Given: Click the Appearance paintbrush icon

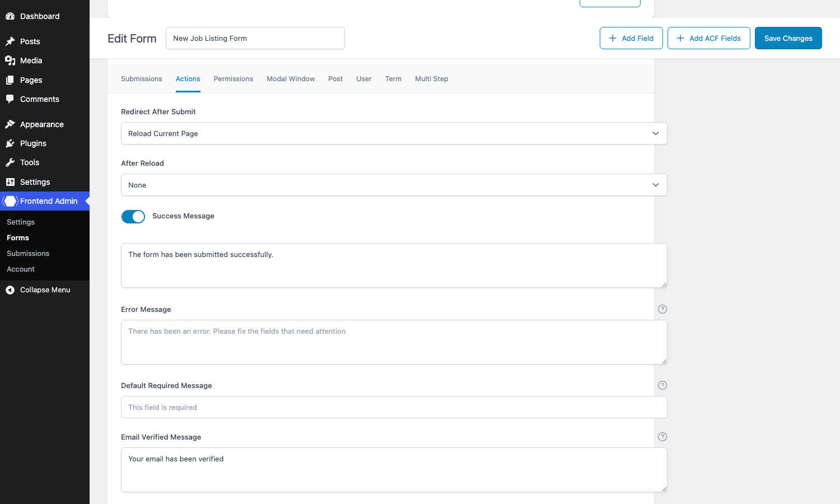Looking at the screenshot, I should (10, 124).
